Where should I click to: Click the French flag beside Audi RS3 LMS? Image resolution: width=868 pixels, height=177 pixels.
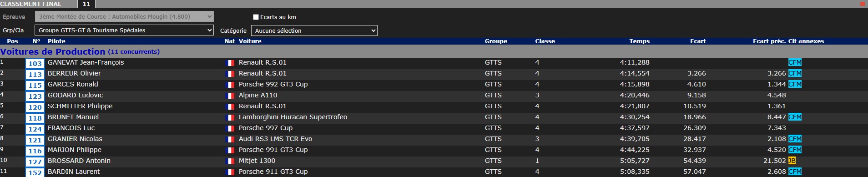point(230,140)
